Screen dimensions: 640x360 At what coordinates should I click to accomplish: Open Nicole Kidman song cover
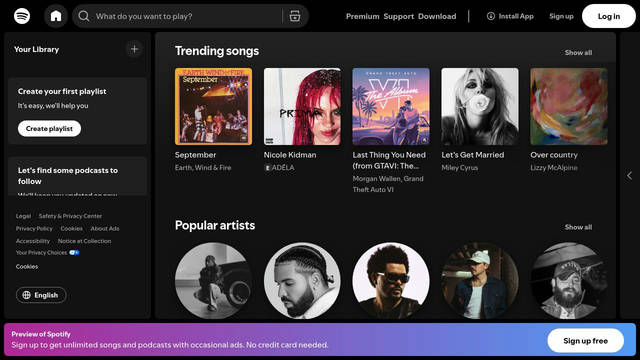click(302, 107)
